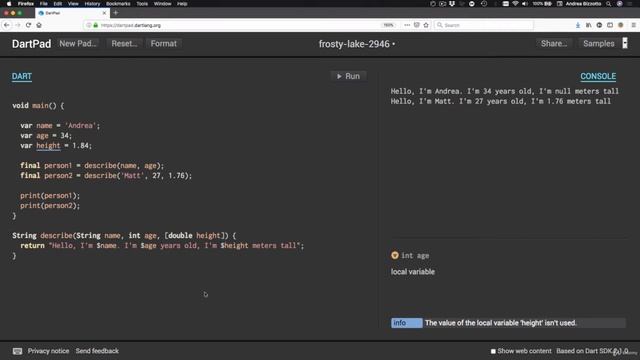Image resolution: width=640 pixels, height=360 pixels.
Task: Go to the browser home page
Action: [39, 25]
